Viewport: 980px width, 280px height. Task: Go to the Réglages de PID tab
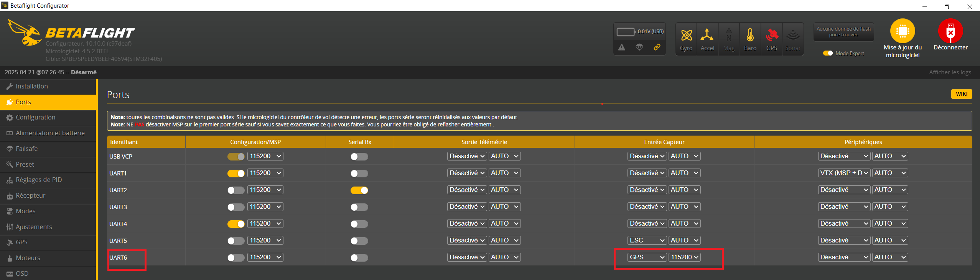(38, 180)
